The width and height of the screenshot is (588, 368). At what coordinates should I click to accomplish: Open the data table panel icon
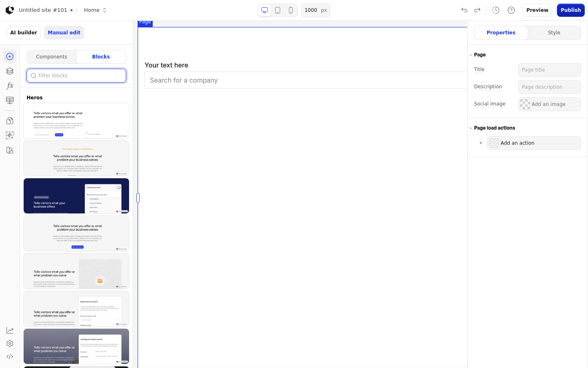[10, 100]
